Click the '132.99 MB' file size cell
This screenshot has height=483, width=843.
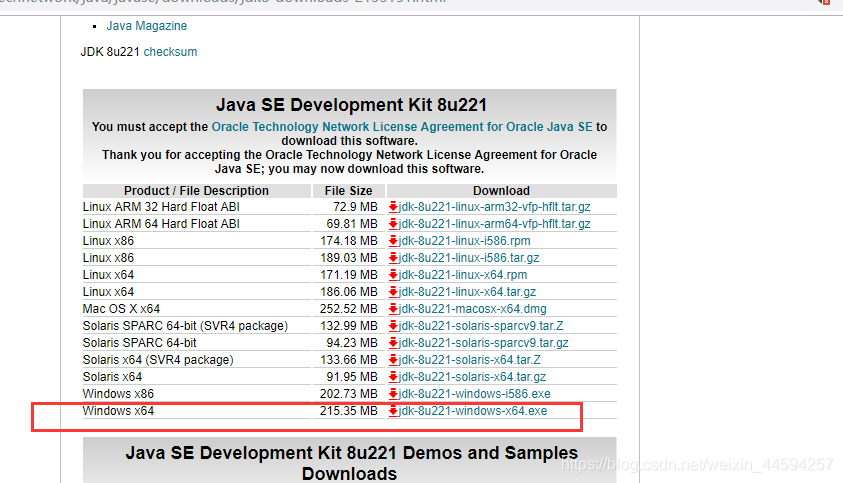[x=348, y=326]
